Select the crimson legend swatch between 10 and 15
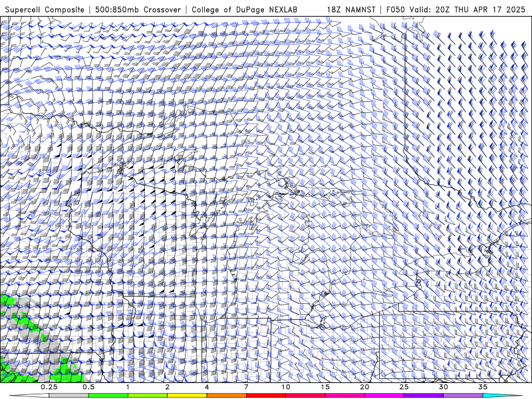Image resolution: width=532 pixels, height=399 pixels. [305, 396]
